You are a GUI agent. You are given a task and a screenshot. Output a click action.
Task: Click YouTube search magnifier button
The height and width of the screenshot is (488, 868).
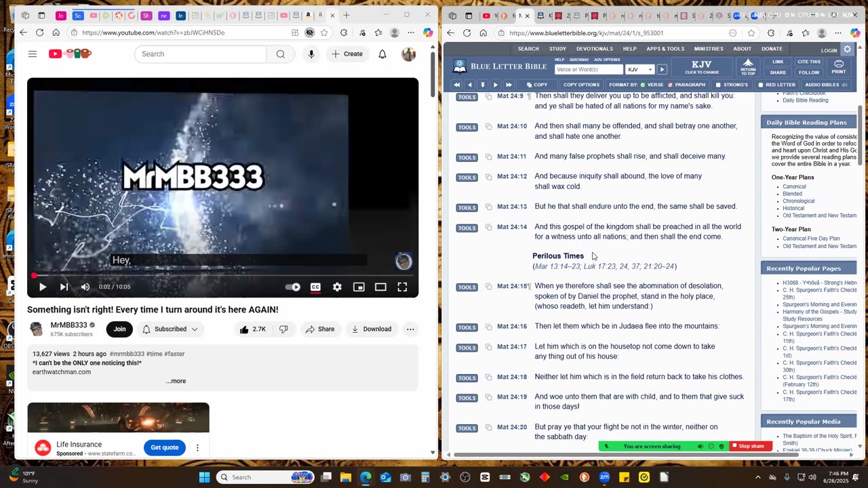pyautogui.click(x=281, y=54)
